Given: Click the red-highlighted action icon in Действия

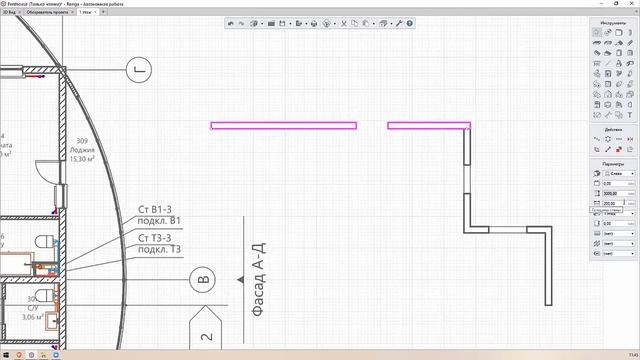Looking at the screenshot, I should coord(619,149).
